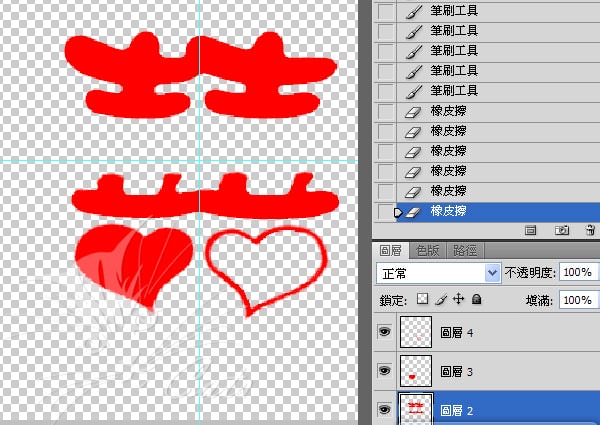The height and width of the screenshot is (425, 600).
Task: Click the 填滿 fill percentage field
Action: point(575,300)
